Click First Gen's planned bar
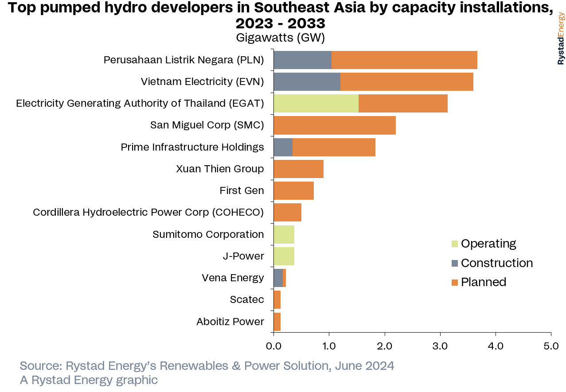 coord(293,190)
